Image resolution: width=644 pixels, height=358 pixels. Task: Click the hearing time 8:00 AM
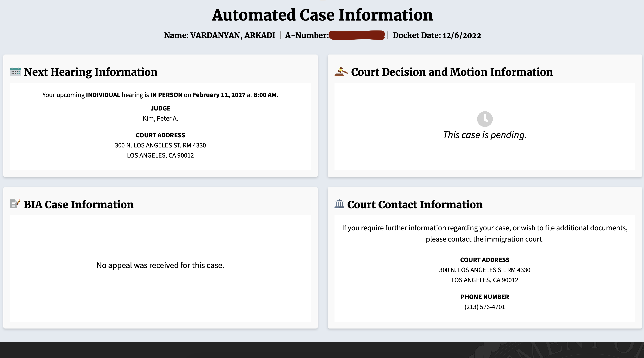[x=265, y=95]
